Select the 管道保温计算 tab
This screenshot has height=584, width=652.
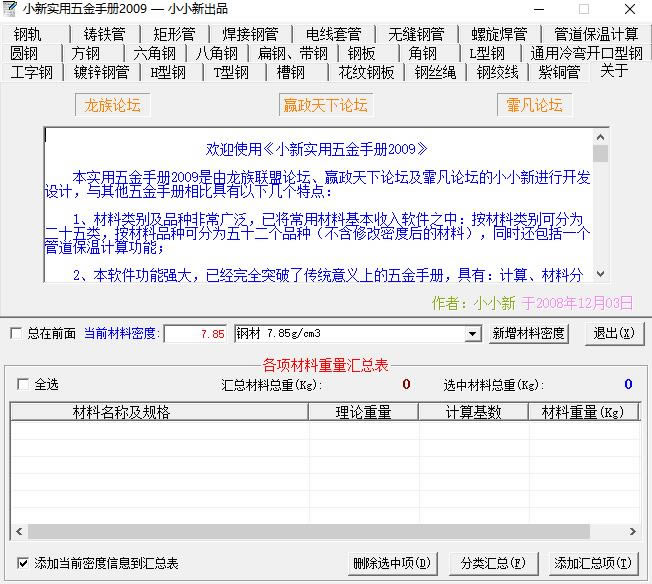coord(596,34)
